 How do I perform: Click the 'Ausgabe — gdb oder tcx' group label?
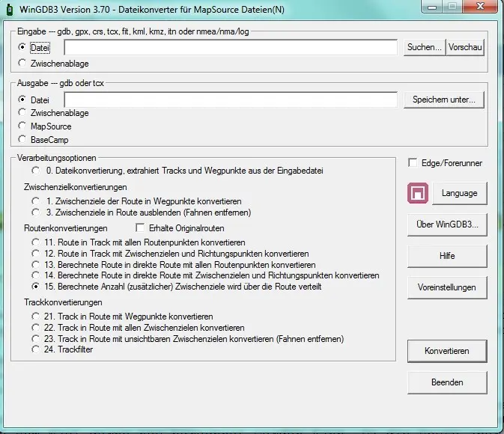point(61,83)
